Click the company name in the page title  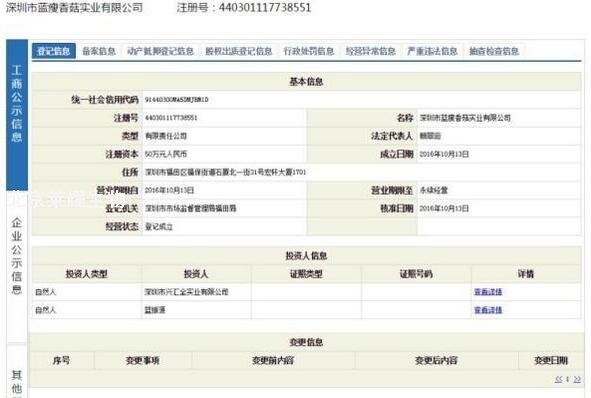tap(74, 7)
